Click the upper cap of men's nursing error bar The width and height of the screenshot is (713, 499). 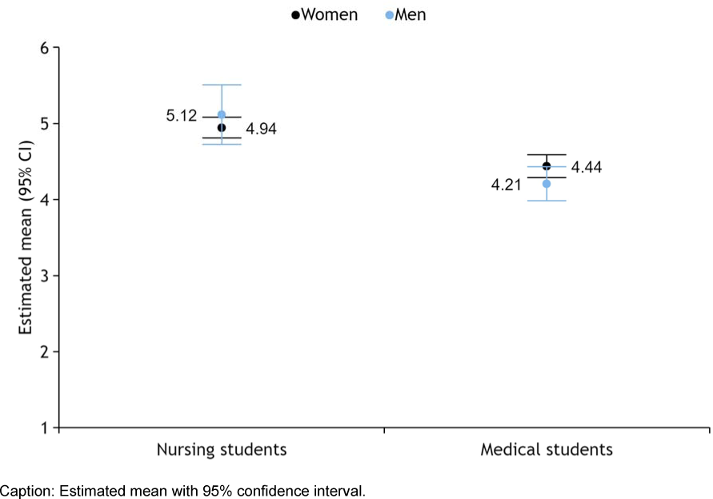222,85
